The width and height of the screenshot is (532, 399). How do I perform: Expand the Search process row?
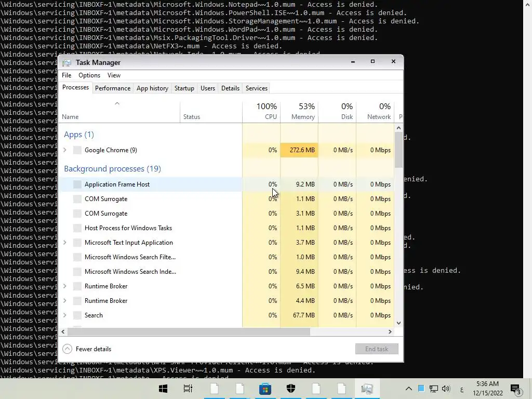tap(65, 315)
